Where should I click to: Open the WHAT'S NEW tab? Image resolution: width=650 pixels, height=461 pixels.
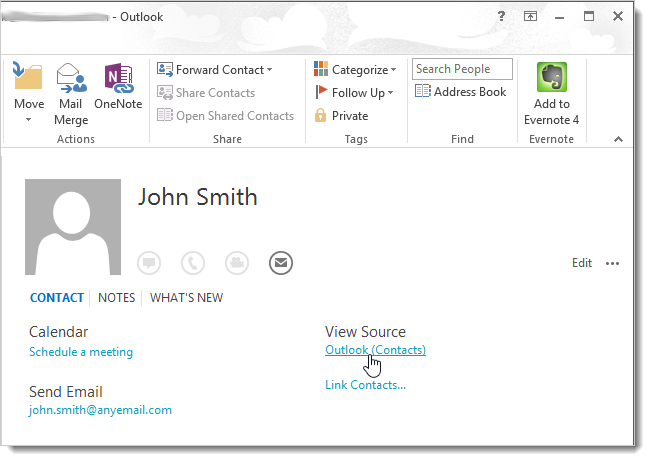point(187,298)
